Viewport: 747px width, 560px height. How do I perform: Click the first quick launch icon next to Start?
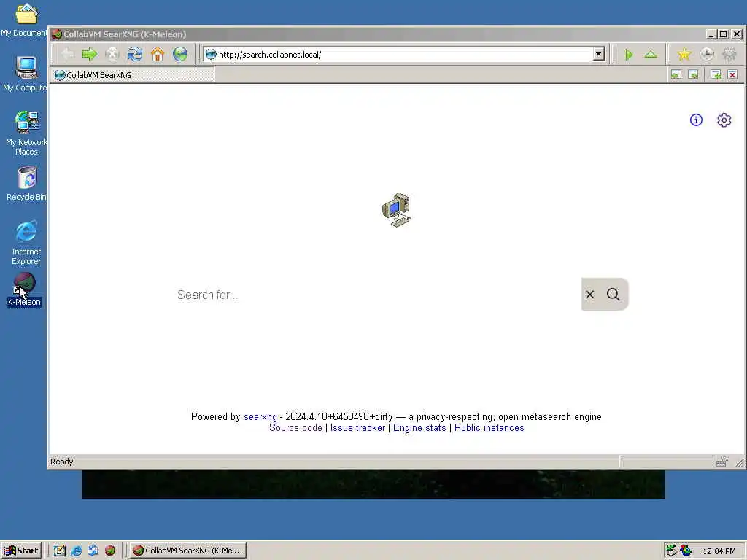click(x=59, y=551)
